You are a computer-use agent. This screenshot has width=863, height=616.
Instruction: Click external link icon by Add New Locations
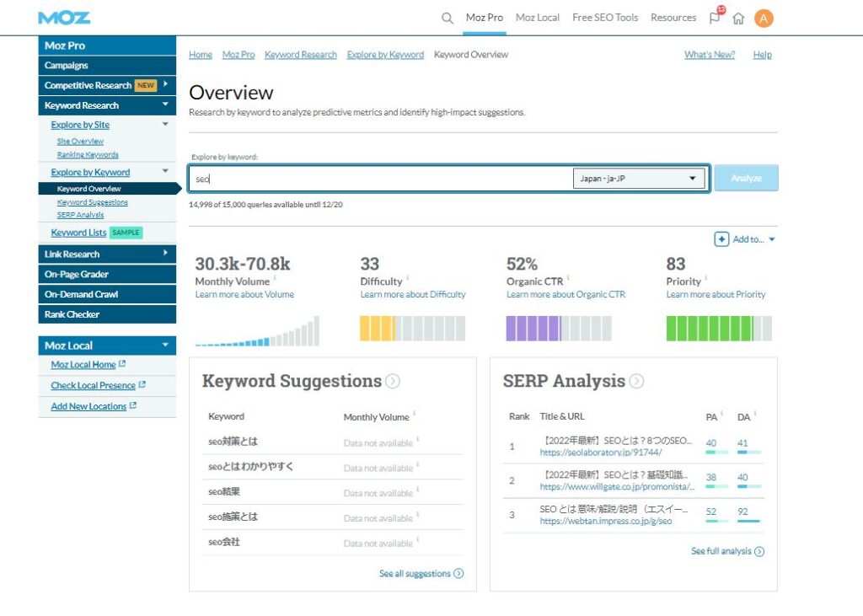pyautogui.click(x=133, y=405)
